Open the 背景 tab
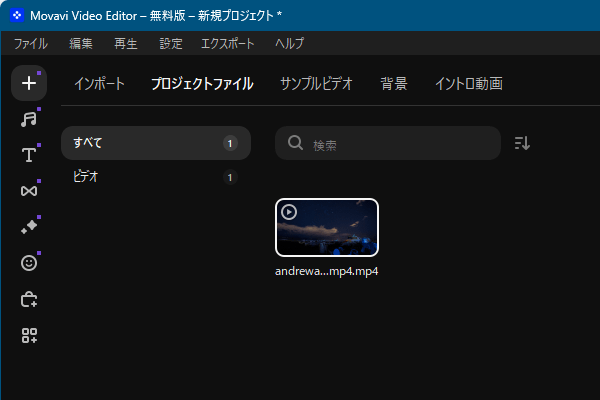This screenshot has width=600, height=400. coord(394,83)
